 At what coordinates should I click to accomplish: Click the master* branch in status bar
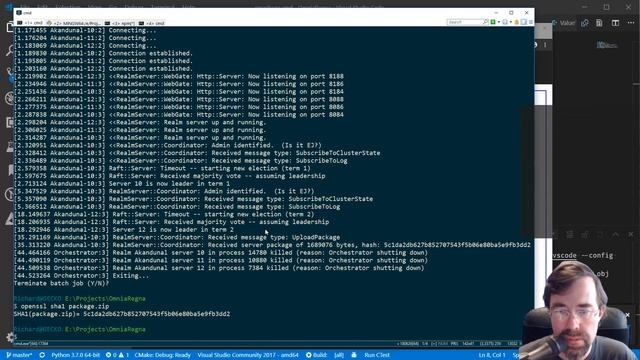click(x=19, y=355)
